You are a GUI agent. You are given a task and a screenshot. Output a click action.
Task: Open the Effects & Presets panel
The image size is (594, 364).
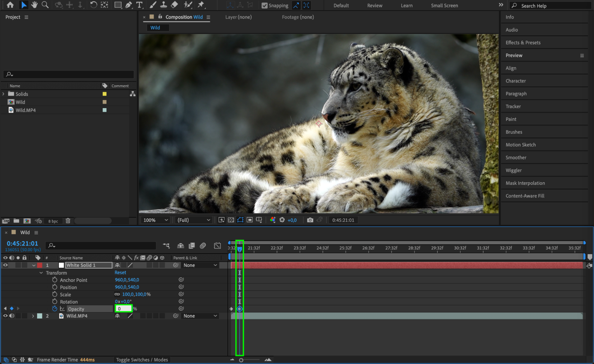pyautogui.click(x=523, y=42)
